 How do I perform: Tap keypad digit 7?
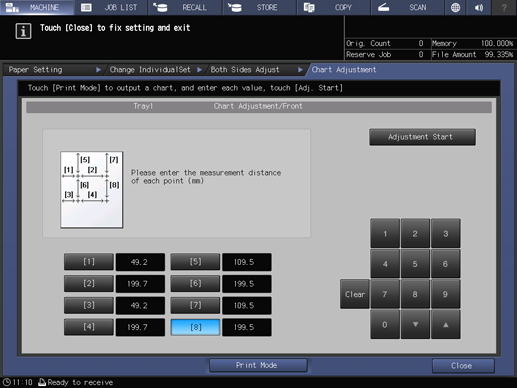coord(385,294)
